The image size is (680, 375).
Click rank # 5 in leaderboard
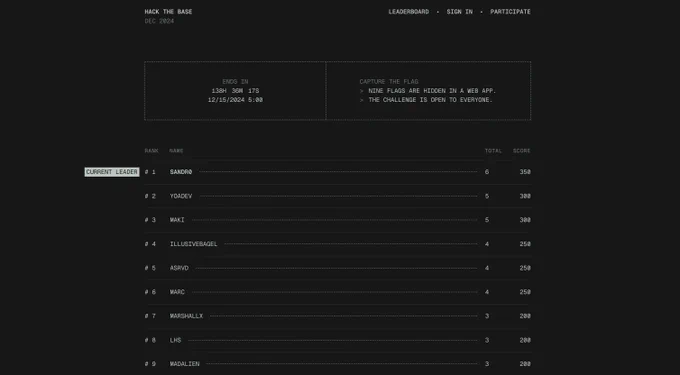(150, 268)
